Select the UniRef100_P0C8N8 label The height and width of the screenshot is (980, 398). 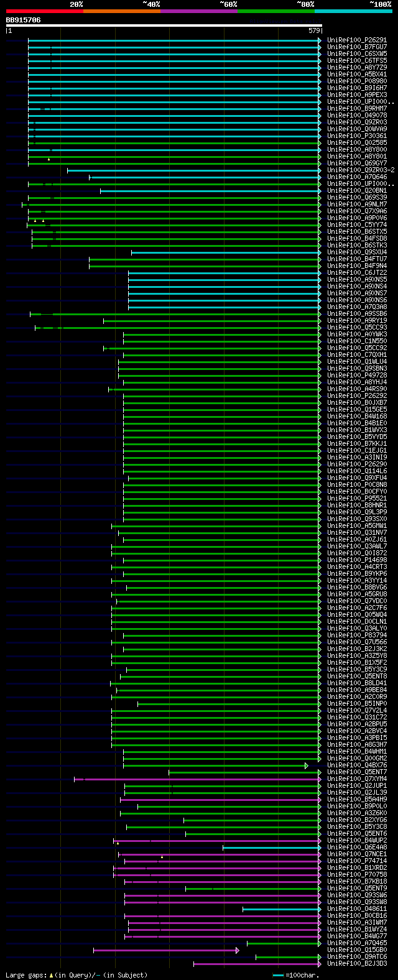click(357, 484)
